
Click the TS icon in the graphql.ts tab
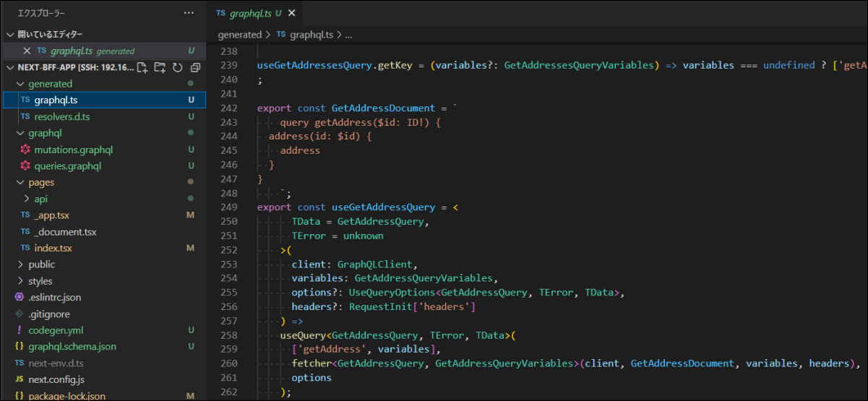(220, 13)
